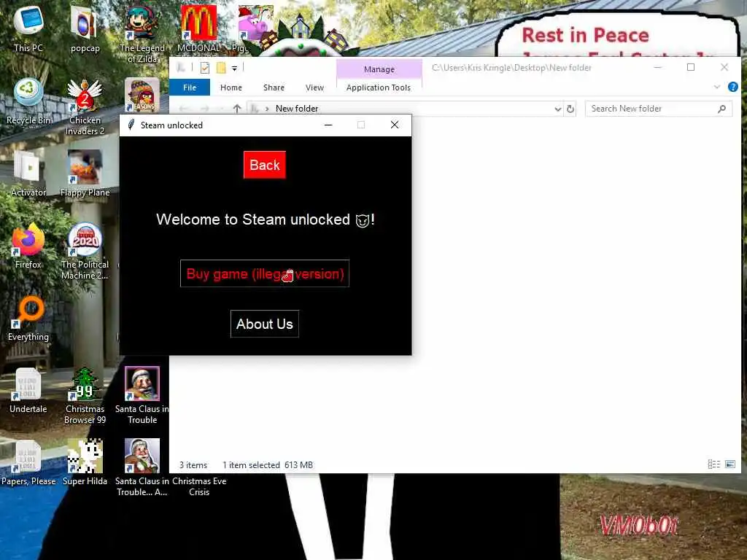Image resolution: width=747 pixels, height=560 pixels.
Task: Click the search magnifier in Explorer
Action: tap(721, 109)
